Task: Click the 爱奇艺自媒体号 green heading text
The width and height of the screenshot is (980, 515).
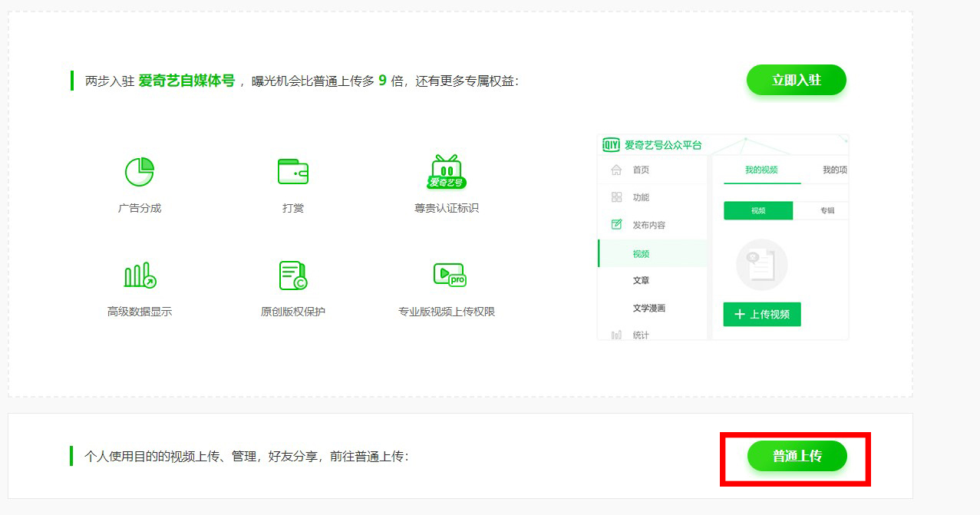Action: [x=186, y=81]
